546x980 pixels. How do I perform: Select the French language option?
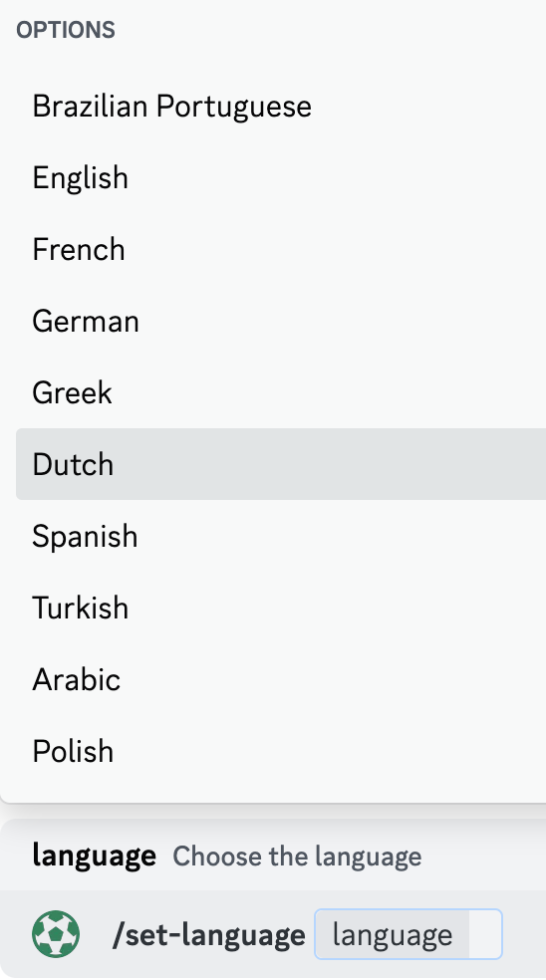[281, 249]
